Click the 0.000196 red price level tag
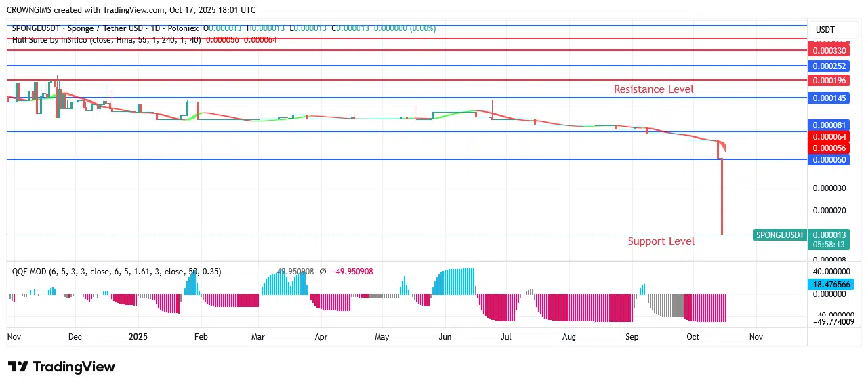The image size is (868, 387). click(x=829, y=81)
